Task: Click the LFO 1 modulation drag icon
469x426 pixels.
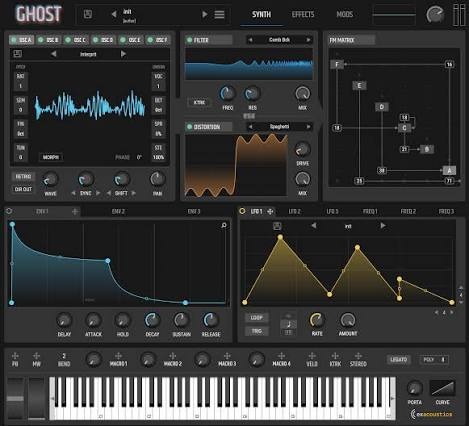Action: point(270,211)
